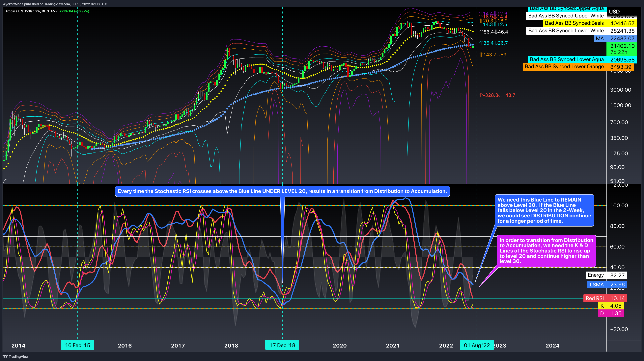Click the 2016 year label on time axis
This screenshot has height=361, width=644.
tap(125, 346)
